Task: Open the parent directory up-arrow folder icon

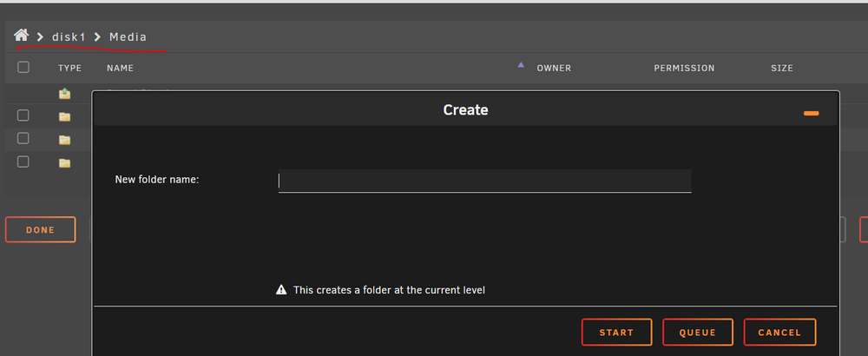Action: [x=65, y=94]
